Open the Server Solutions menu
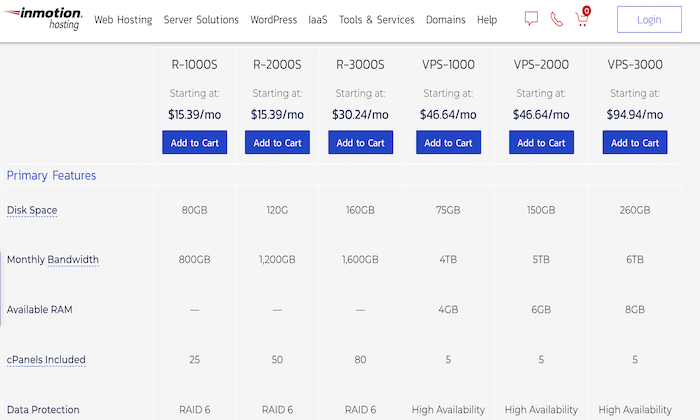700x420 pixels. [x=201, y=20]
